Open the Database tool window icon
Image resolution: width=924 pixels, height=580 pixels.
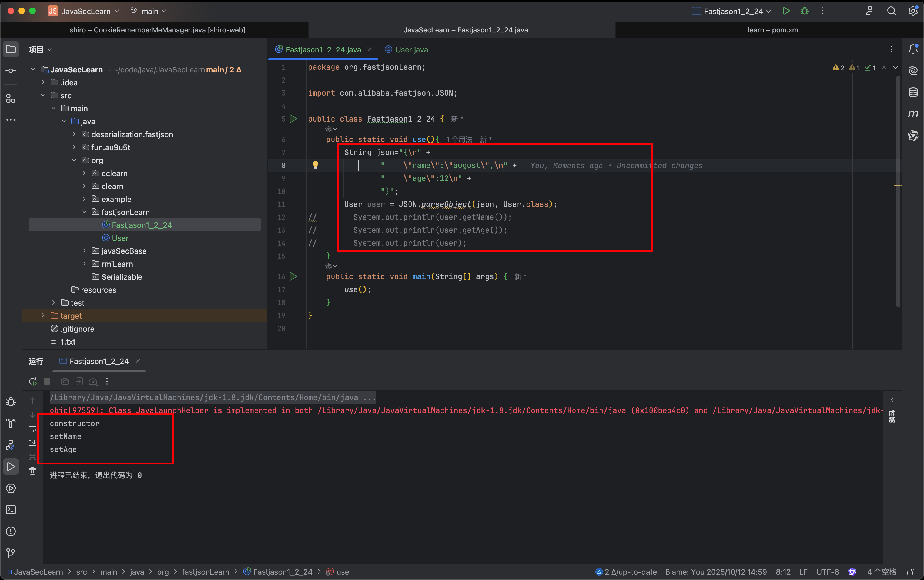tap(913, 92)
